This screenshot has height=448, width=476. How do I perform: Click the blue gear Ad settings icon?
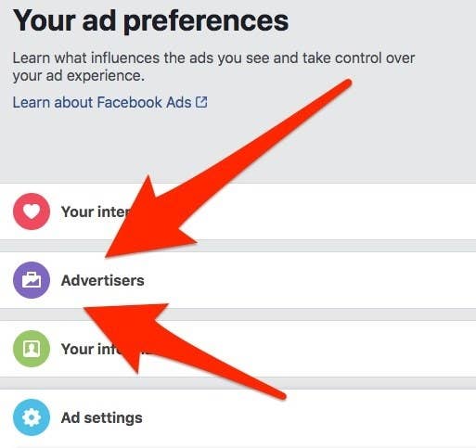(32, 417)
